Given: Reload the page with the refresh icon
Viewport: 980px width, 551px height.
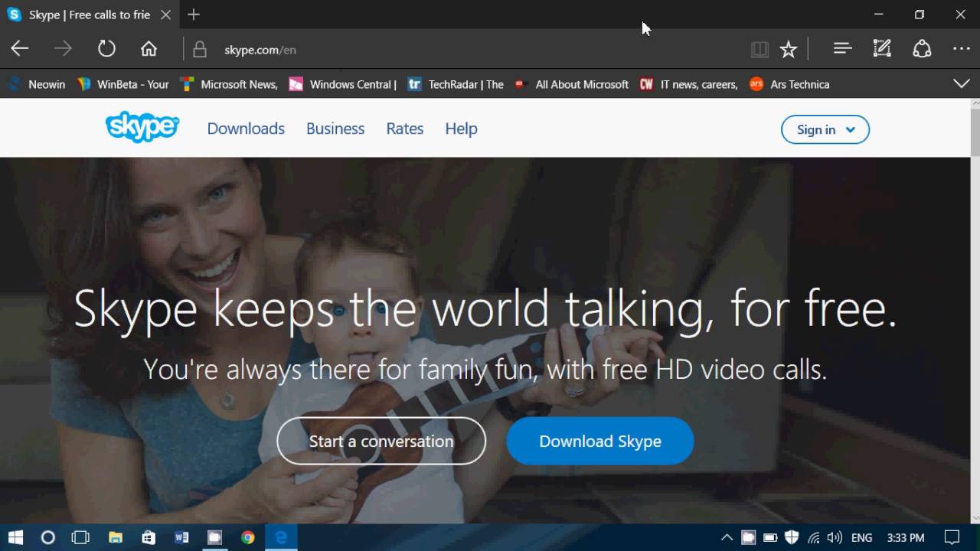Looking at the screenshot, I should (x=106, y=49).
